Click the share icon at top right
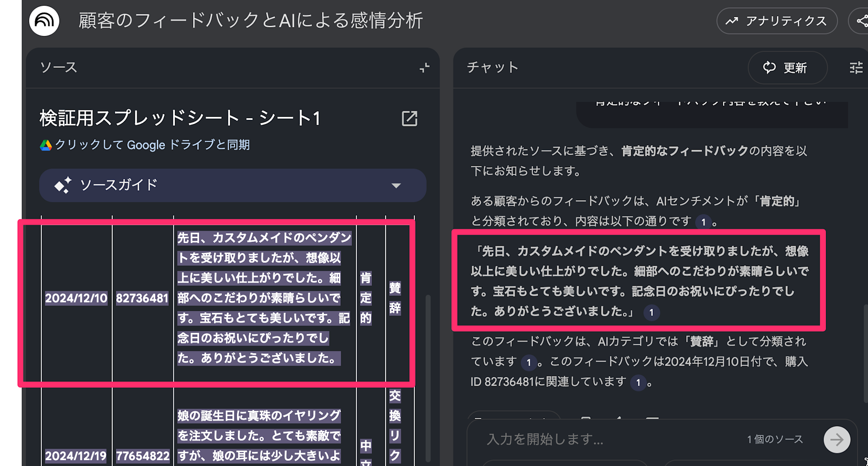 861,20
